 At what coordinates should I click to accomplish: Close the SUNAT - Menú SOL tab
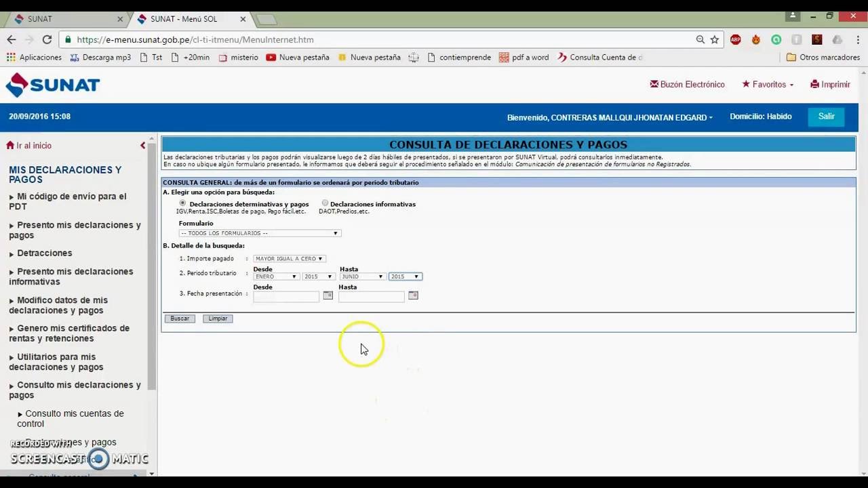[243, 19]
